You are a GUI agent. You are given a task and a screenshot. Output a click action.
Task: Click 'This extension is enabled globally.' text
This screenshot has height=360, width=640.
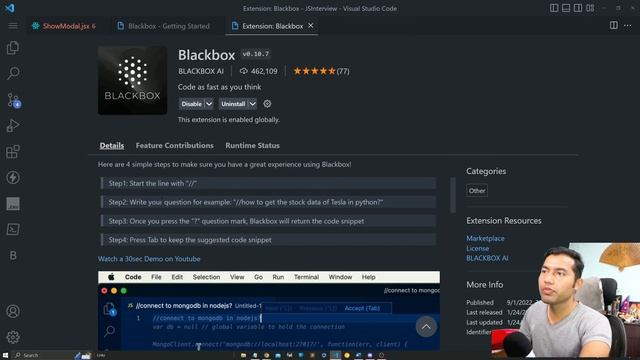tap(229, 120)
